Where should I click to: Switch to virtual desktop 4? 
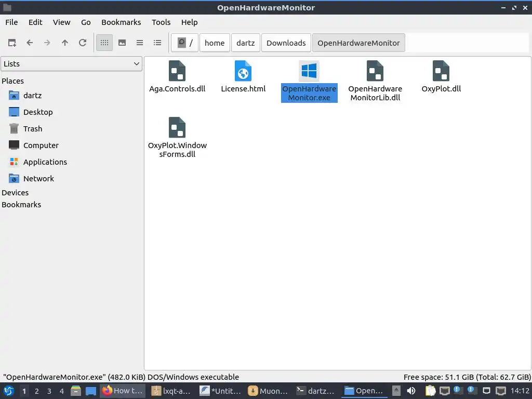pyautogui.click(x=62, y=391)
